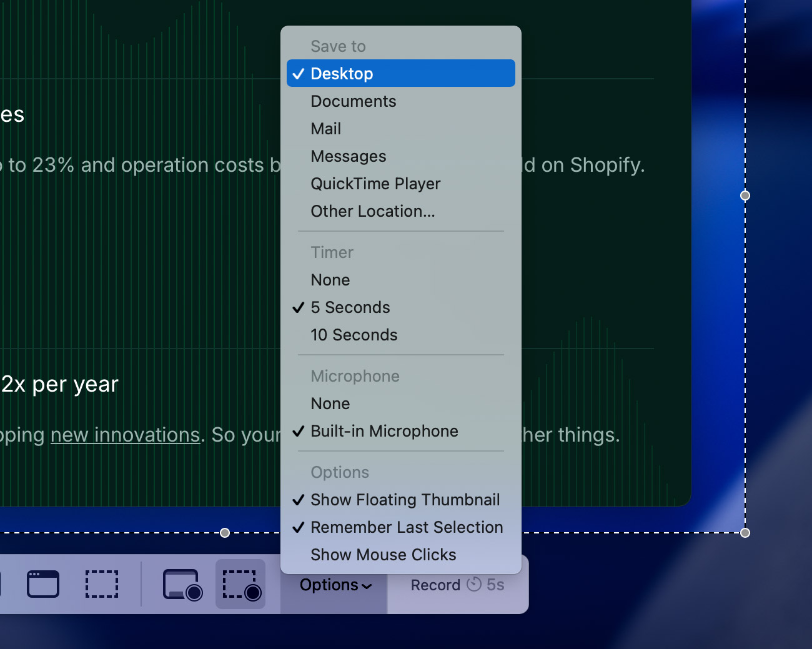Set Timer to 10 Seconds

(401, 335)
